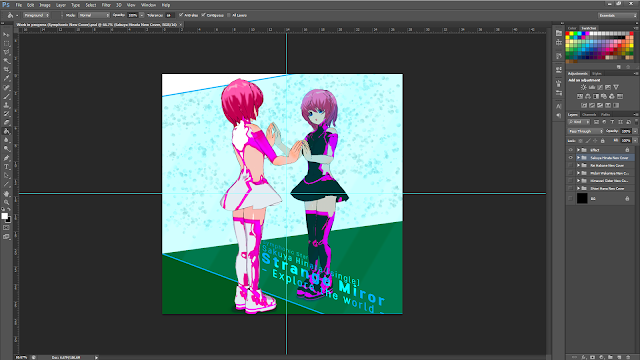Viewport: 640px width, 360px height.
Task: Click the BG layer thumbnail
Action: 582,198
